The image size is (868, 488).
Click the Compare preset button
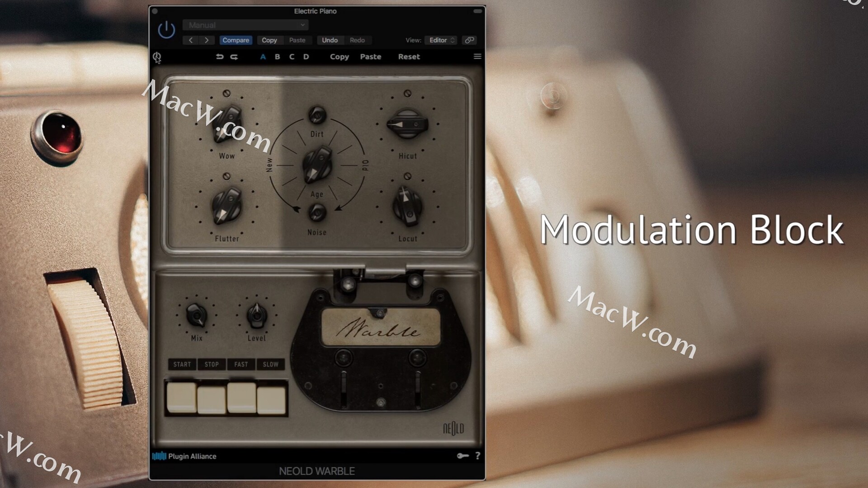tap(236, 40)
